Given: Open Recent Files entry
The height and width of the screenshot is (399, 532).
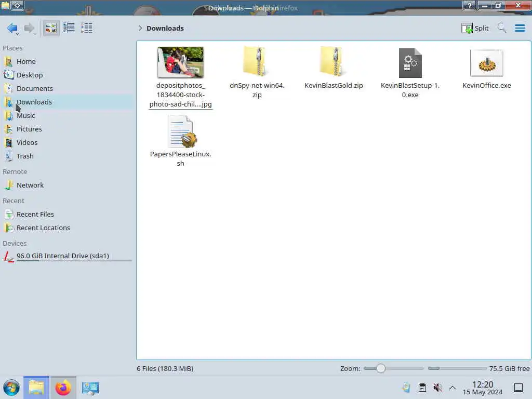Looking at the screenshot, I should [x=66, y=215].
